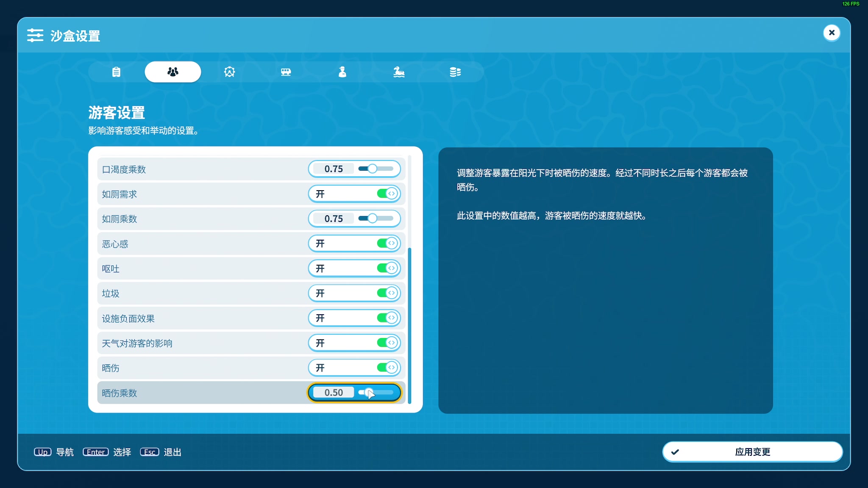Viewport: 868px width, 488px height.
Task: Disable the 呕吐 switch
Action: (388, 268)
